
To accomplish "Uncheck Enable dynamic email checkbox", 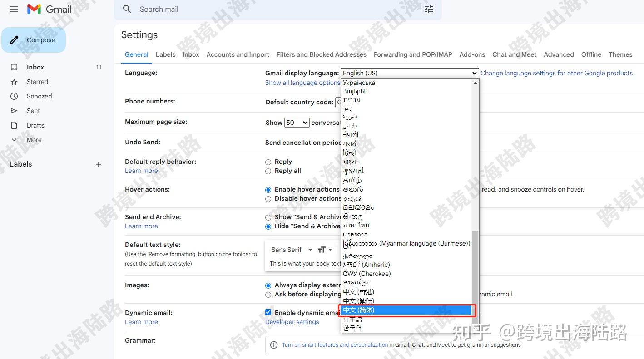I will coord(268,312).
